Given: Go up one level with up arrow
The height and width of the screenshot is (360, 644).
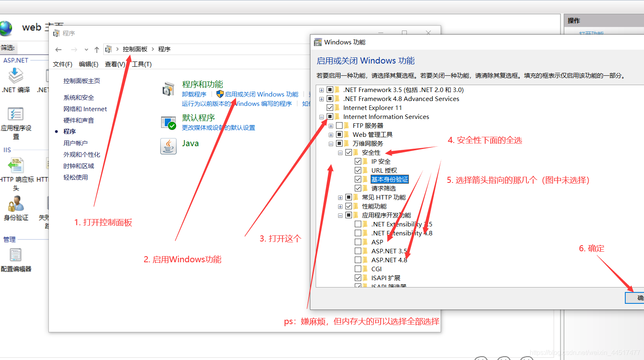Looking at the screenshot, I should (x=97, y=50).
